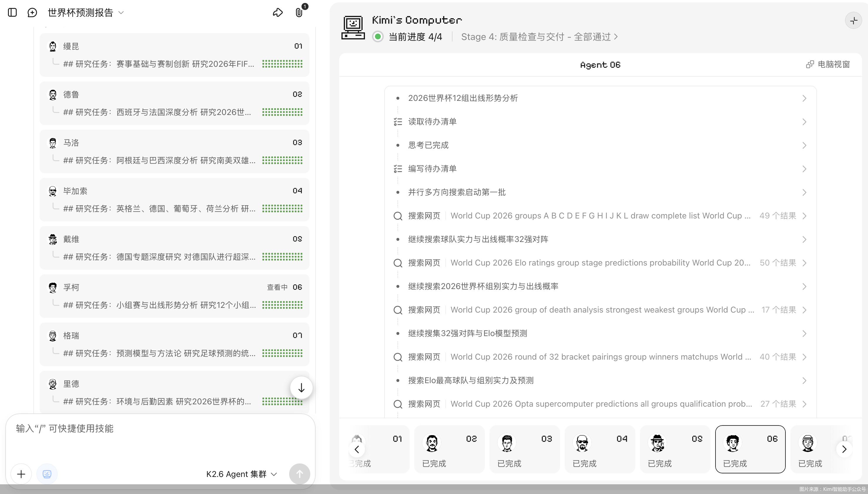Image resolution: width=868 pixels, height=494 pixels.
Task: Open attachments paperclip icon with badge
Action: (299, 13)
